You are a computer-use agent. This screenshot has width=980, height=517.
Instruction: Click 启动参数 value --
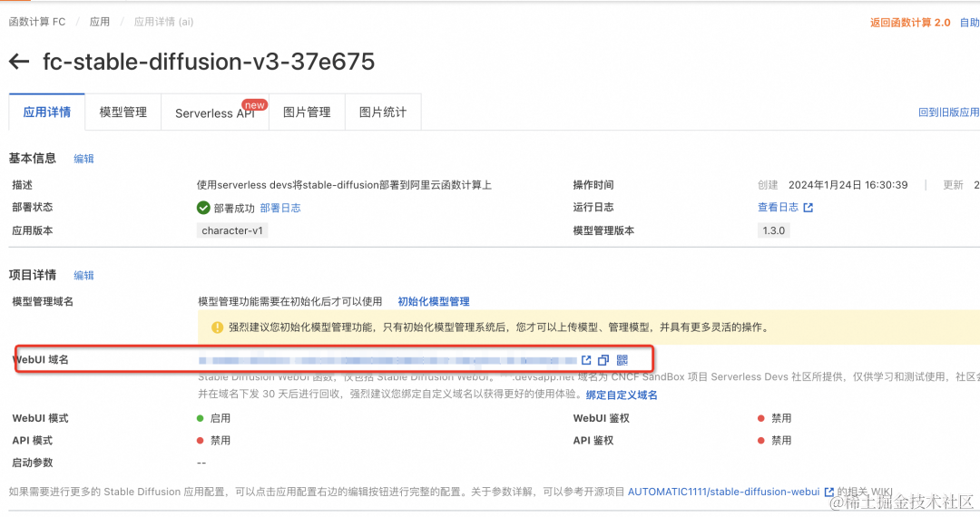click(x=201, y=463)
